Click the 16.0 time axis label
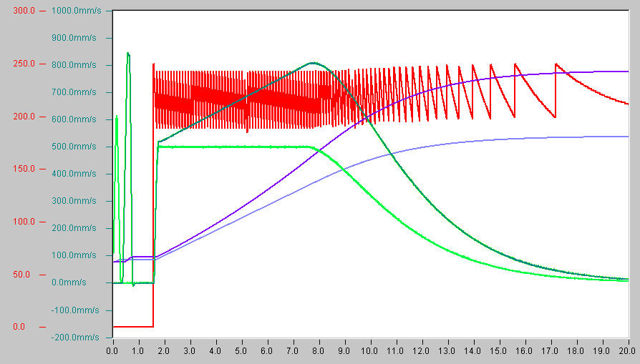The height and width of the screenshot is (364, 640). click(x=525, y=351)
